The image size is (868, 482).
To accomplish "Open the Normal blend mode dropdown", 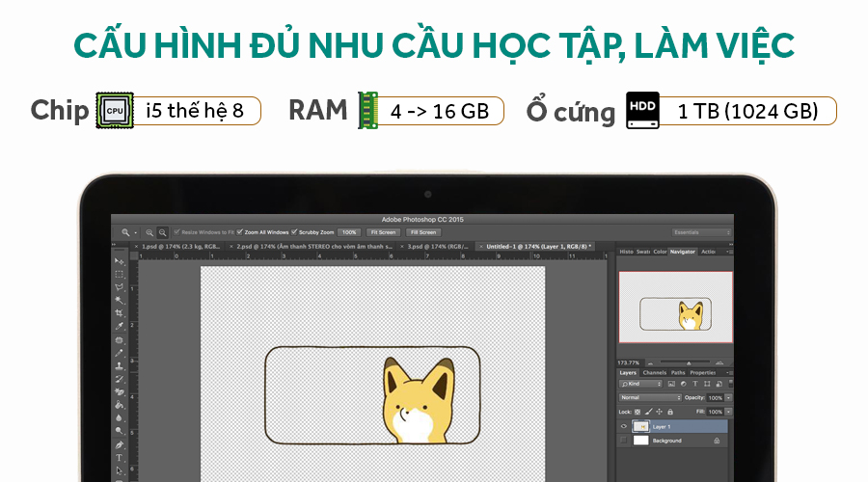I will pos(650,397).
